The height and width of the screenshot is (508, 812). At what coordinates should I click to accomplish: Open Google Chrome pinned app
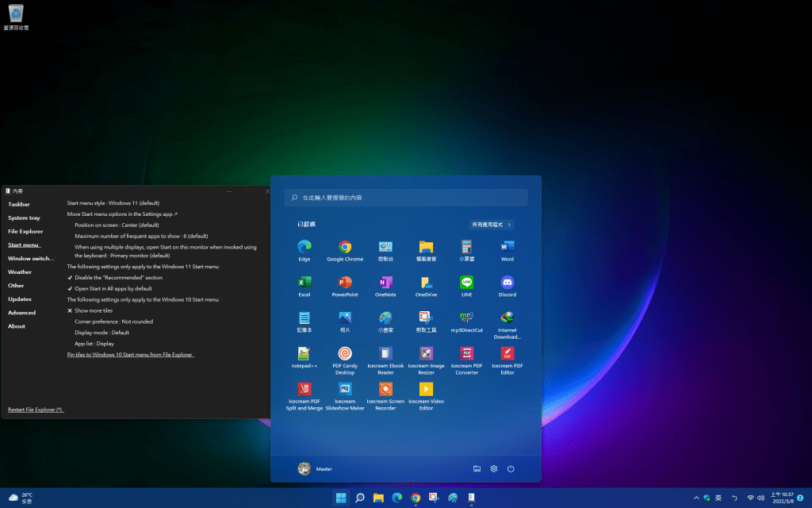pos(345,247)
